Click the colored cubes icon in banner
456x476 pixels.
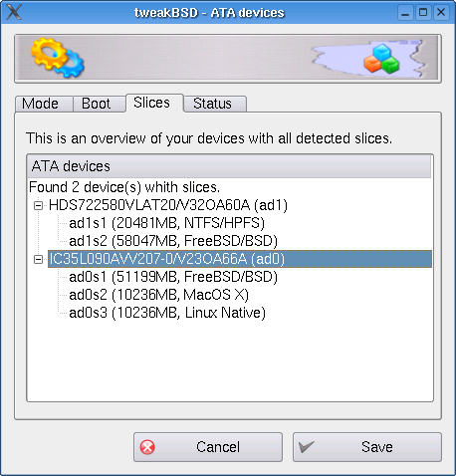381,59
